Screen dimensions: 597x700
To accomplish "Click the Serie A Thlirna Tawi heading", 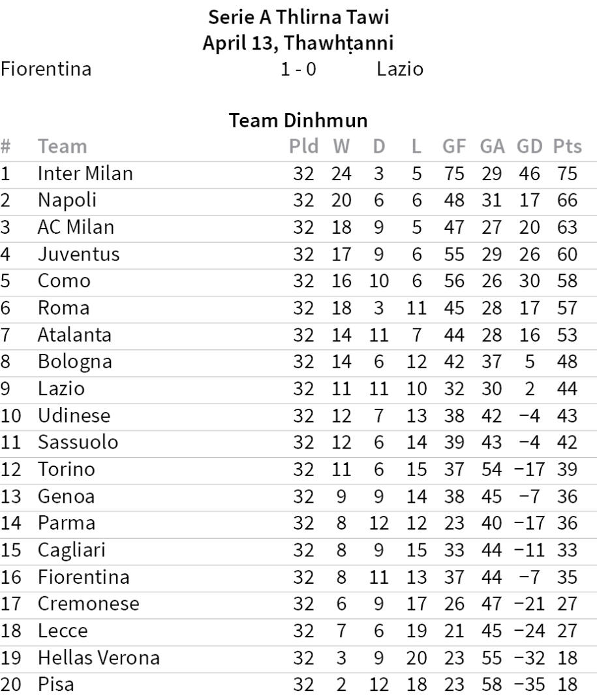I will point(298,16).
